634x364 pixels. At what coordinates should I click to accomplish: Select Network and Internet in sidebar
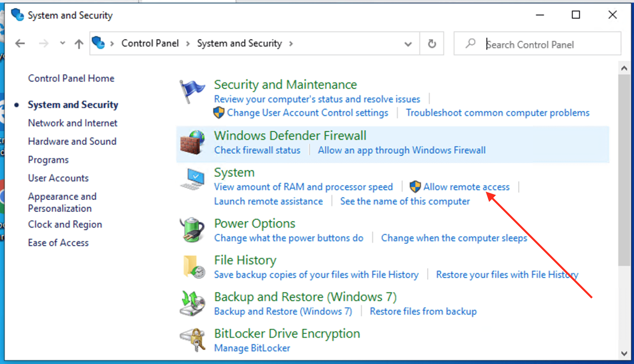(73, 123)
